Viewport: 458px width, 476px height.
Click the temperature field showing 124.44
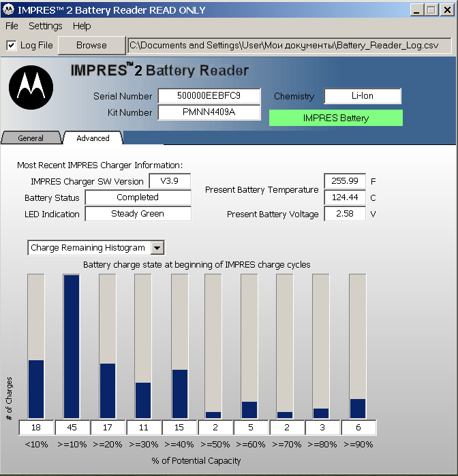(345, 197)
